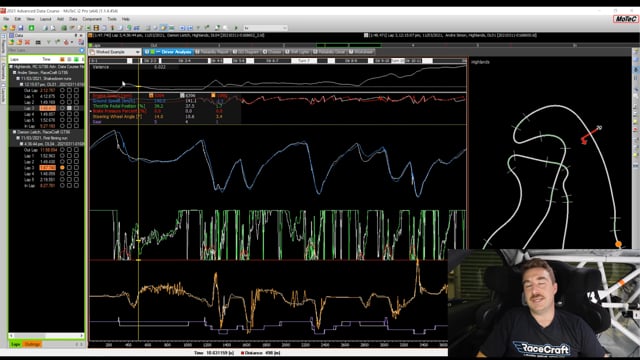Click the orange Engine Speed legend color square
Image resolution: width=640 pixels, height=360 pixels.
(x=151, y=96)
